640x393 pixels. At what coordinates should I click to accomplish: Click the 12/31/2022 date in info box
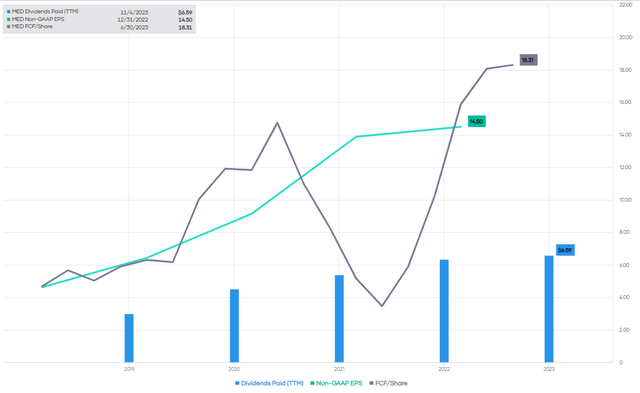tap(132, 20)
